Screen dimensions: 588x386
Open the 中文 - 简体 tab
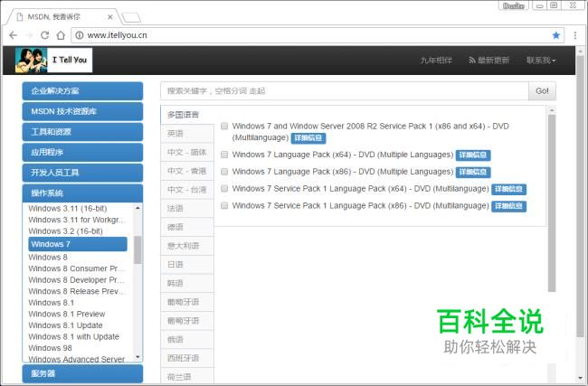tap(187, 152)
